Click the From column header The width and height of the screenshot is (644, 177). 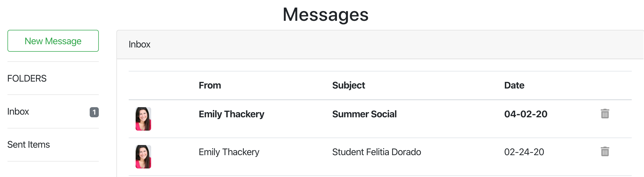[x=210, y=85]
